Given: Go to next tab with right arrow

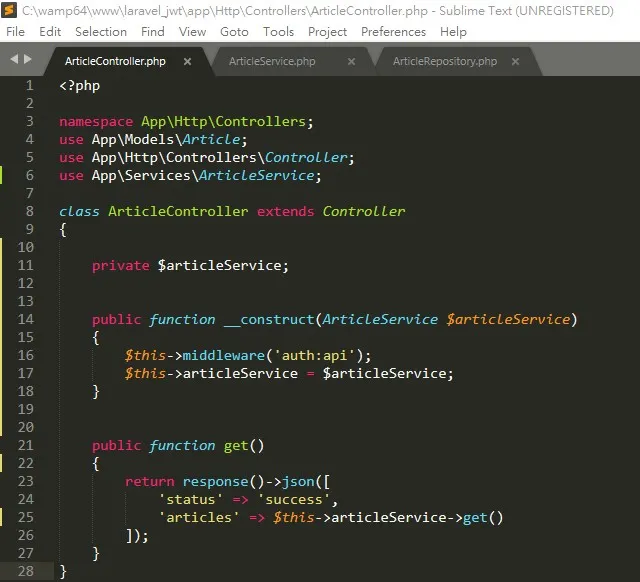Looking at the screenshot, I should coord(28,59).
